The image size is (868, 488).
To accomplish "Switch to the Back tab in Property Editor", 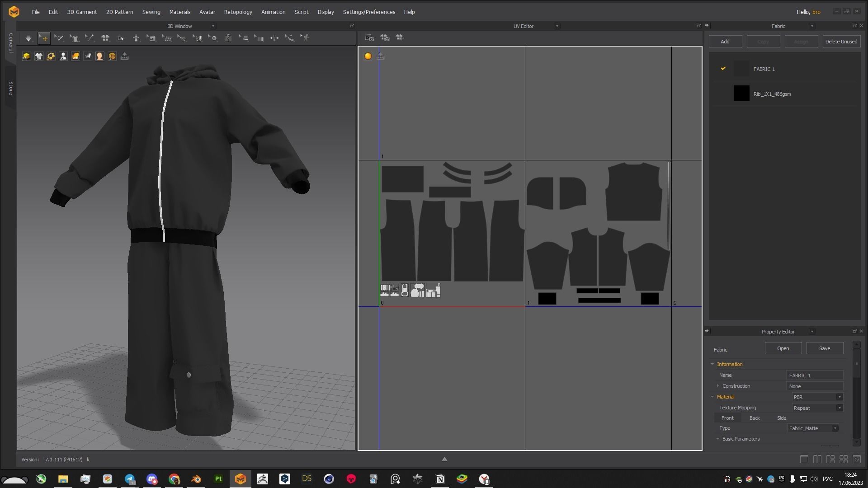I will (x=754, y=418).
